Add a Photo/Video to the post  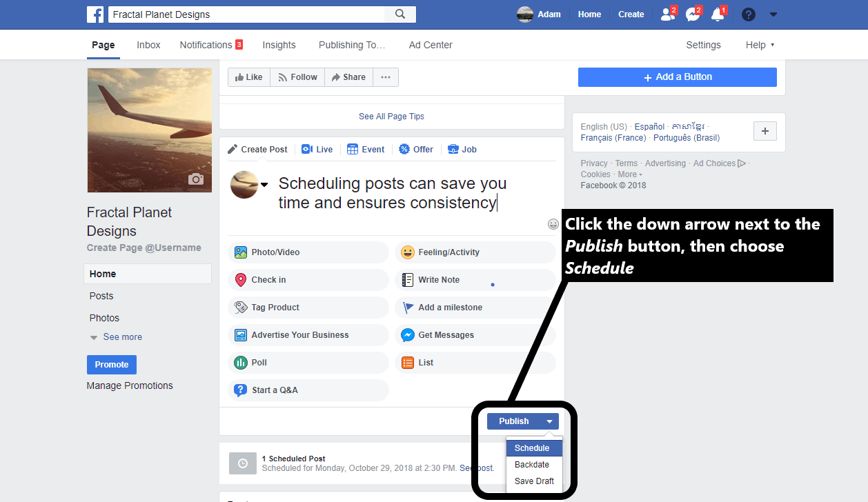click(308, 252)
